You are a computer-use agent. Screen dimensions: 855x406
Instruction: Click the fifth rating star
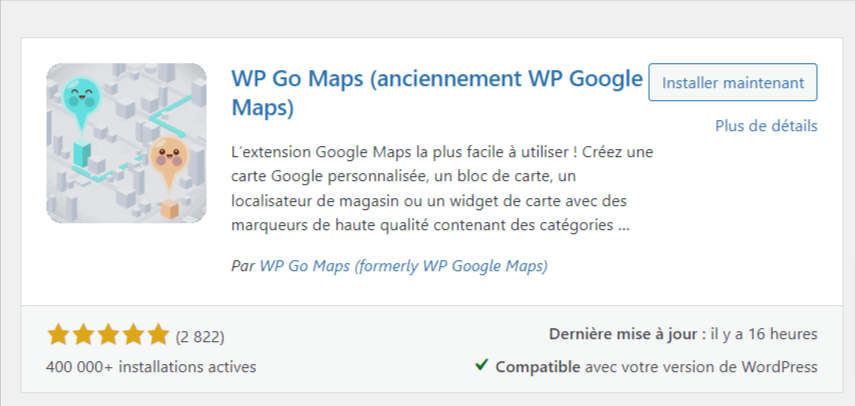coord(158,335)
